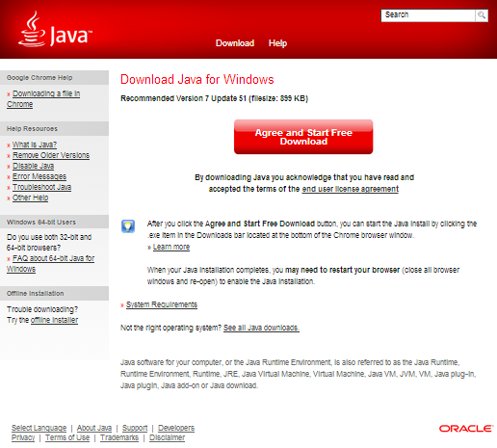Follow the Learn more link

click(x=171, y=247)
